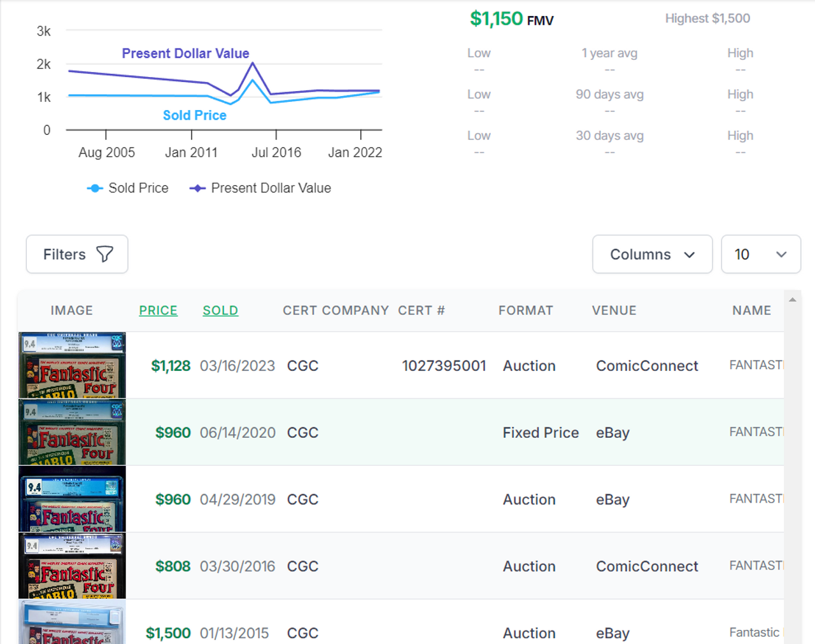The width and height of the screenshot is (815, 644).
Task: Click the Highest $1,500 label
Action: [x=707, y=18]
